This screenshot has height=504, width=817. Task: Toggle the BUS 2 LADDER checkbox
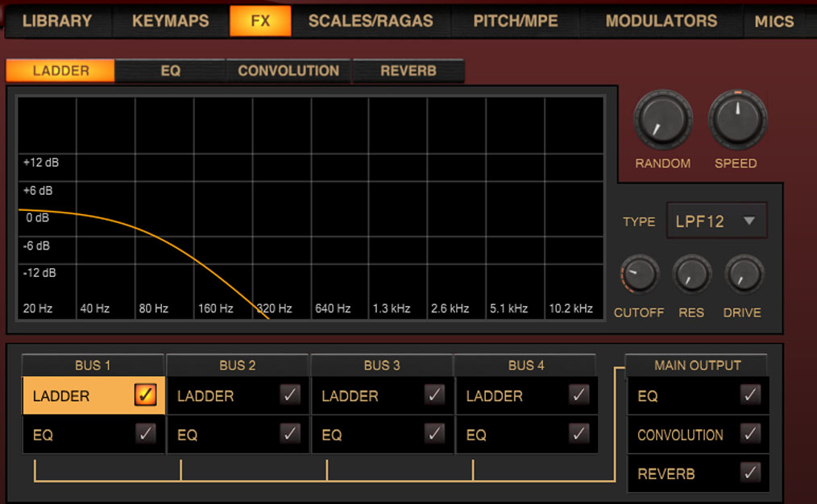click(290, 395)
